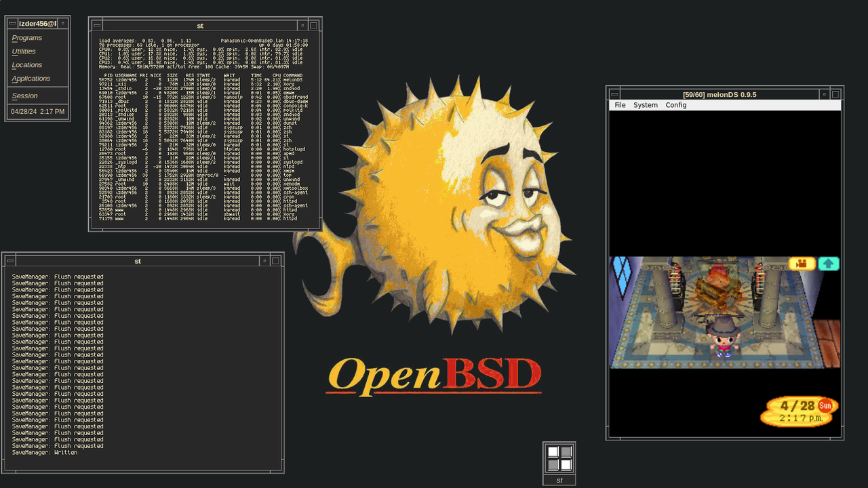Select the dunst process row in top

[203, 123]
